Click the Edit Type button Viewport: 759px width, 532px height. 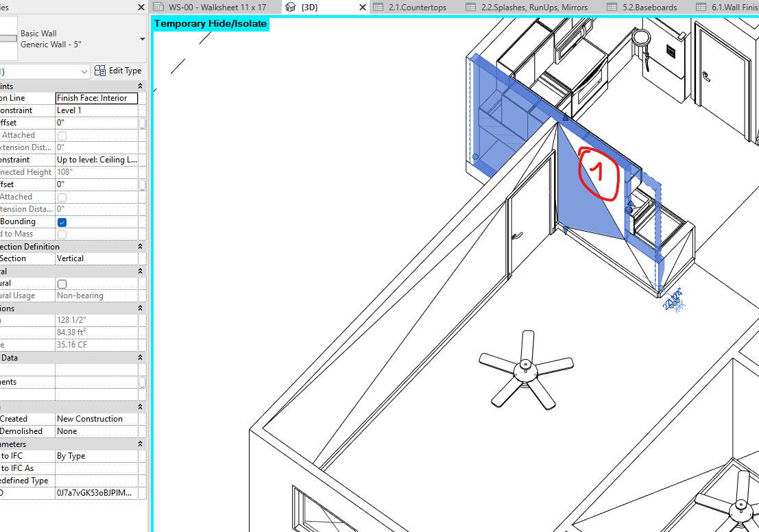pyautogui.click(x=118, y=70)
